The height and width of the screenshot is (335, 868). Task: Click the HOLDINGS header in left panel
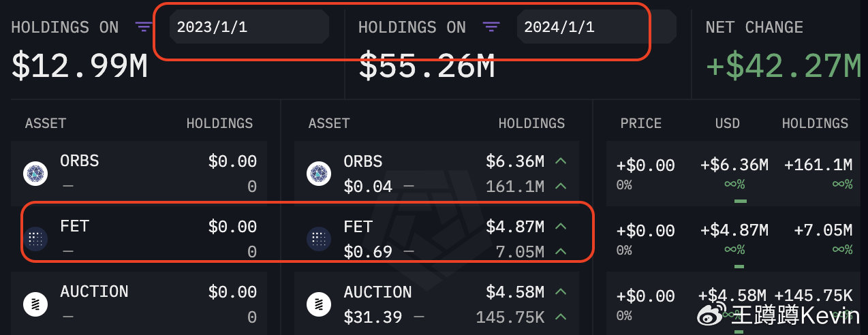[x=219, y=123]
